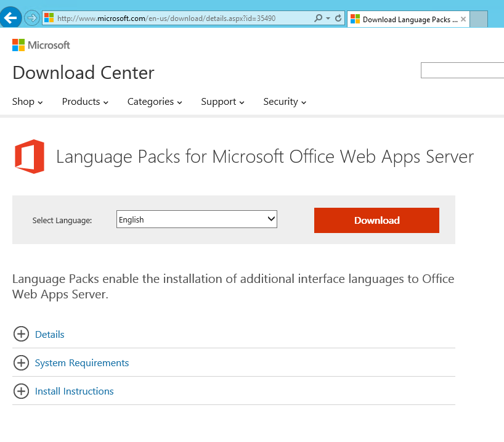The image size is (504, 442).
Task: Open the Install Instructions link
Action: point(75,391)
